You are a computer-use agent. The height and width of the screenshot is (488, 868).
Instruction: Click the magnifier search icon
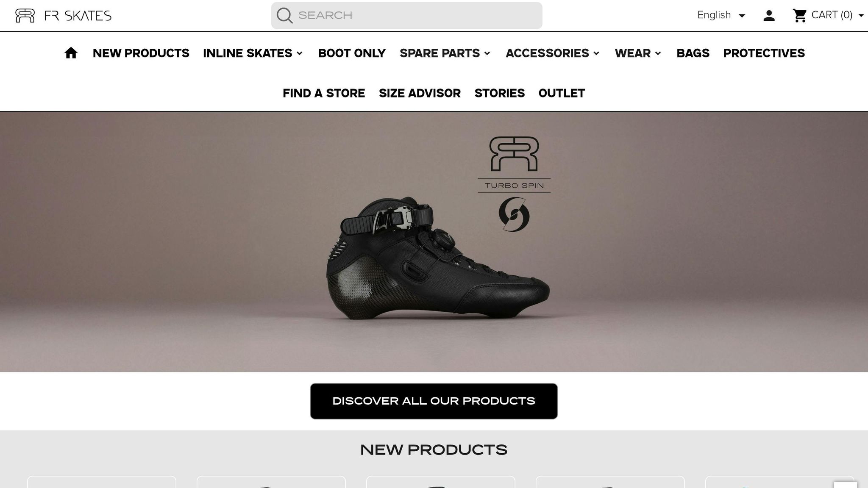pos(284,16)
